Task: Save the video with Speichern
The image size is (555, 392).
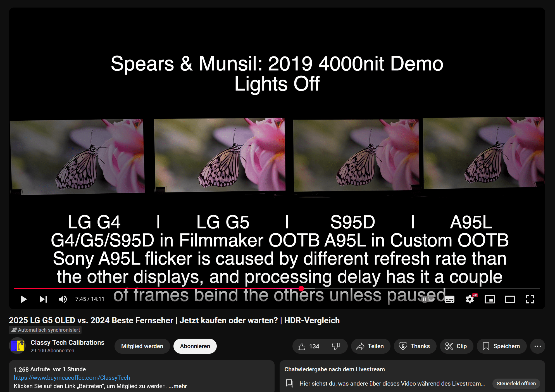Action: (x=502, y=346)
